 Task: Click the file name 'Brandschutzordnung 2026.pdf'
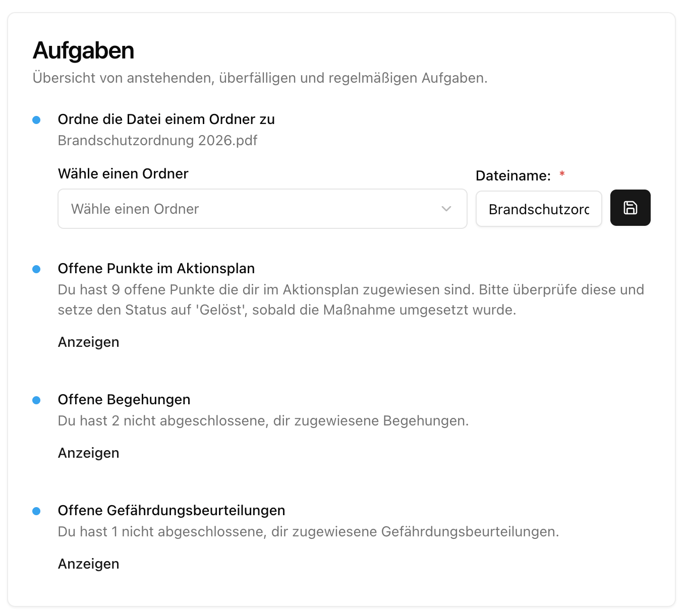[157, 140]
